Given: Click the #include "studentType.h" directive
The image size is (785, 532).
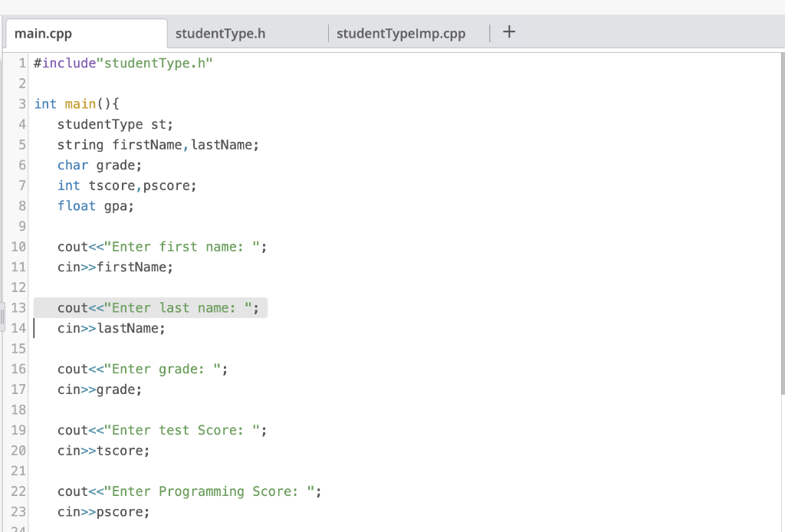Looking at the screenshot, I should 123,63.
